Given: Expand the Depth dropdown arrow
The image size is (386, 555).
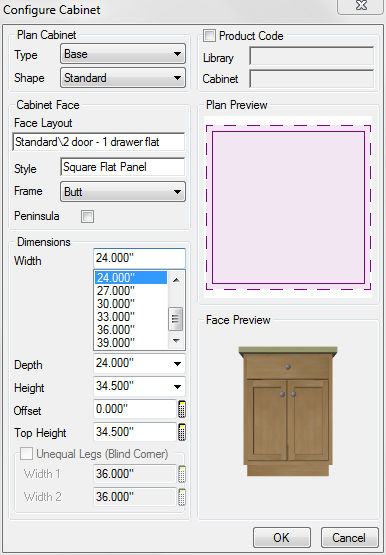Looking at the screenshot, I should point(178,364).
